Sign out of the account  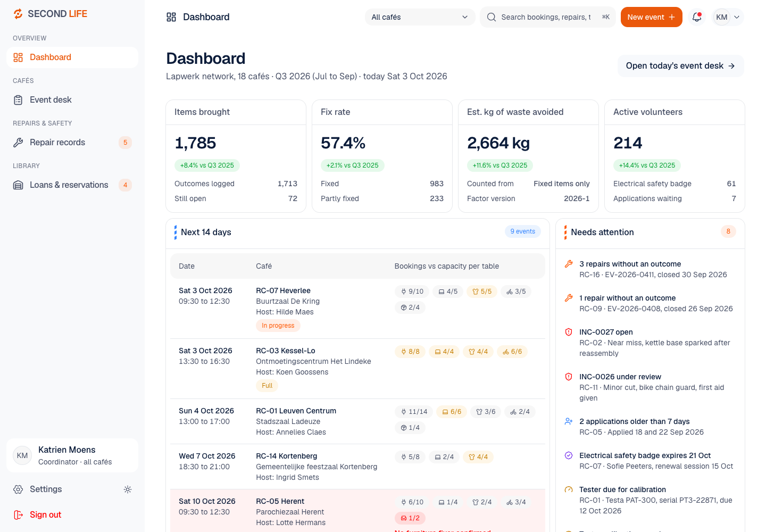click(72, 515)
